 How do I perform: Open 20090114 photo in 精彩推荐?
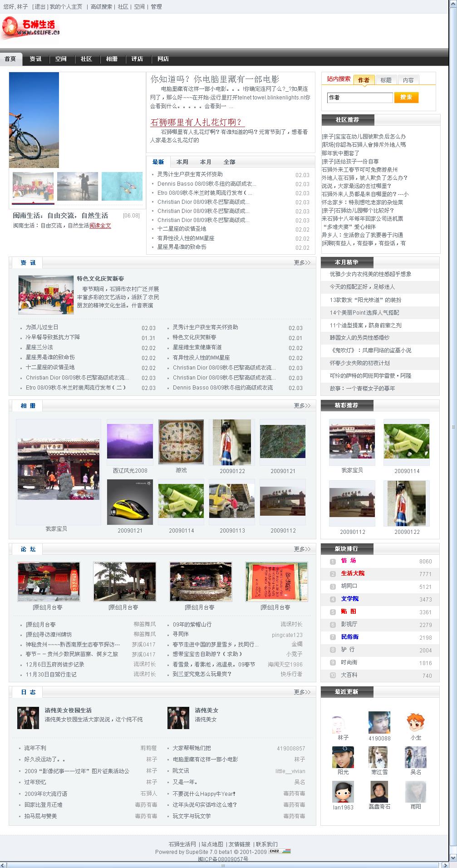click(x=407, y=441)
